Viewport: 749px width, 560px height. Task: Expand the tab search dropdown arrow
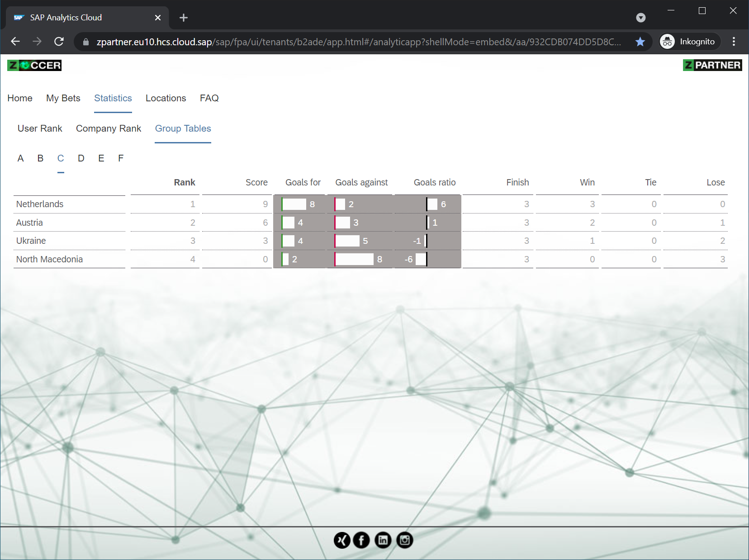(640, 18)
